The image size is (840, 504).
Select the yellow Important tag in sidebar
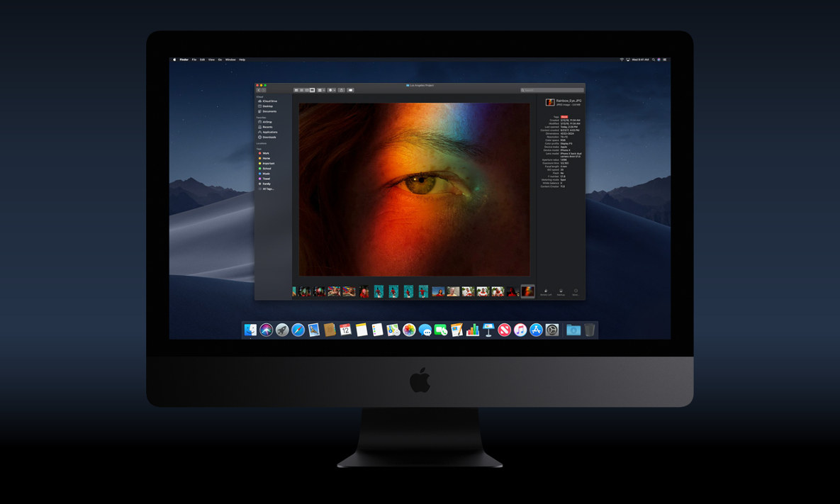pos(267,163)
